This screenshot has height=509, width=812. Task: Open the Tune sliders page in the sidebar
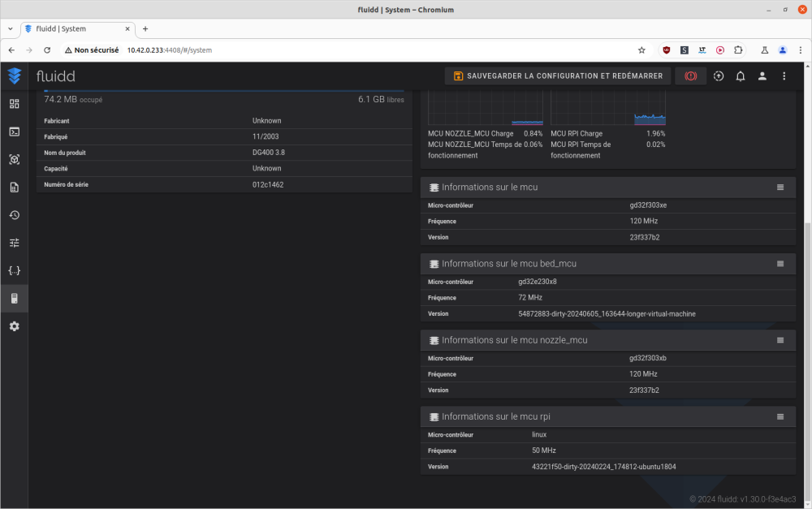point(14,243)
